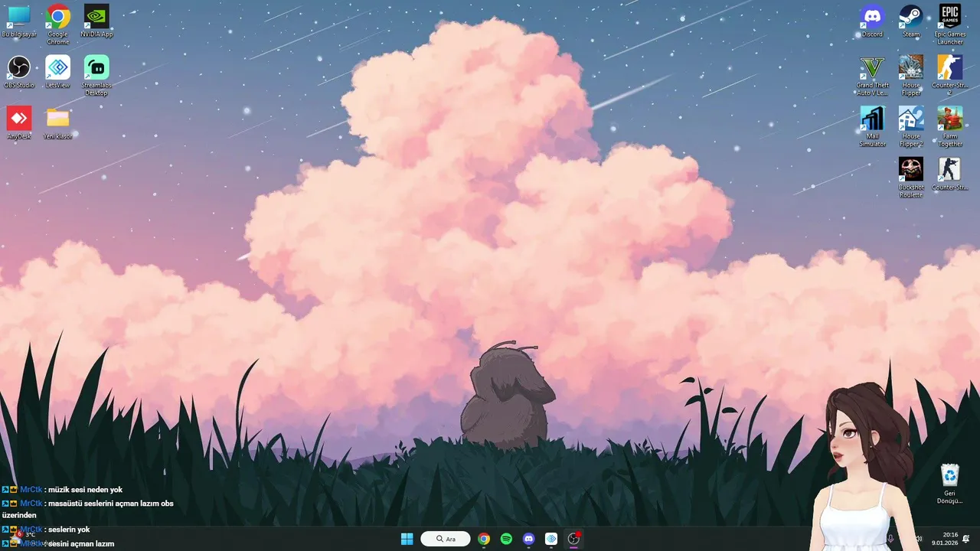Open the Buckshot Roulette desktop shortcut
The image size is (980, 551).
tap(911, 178)
